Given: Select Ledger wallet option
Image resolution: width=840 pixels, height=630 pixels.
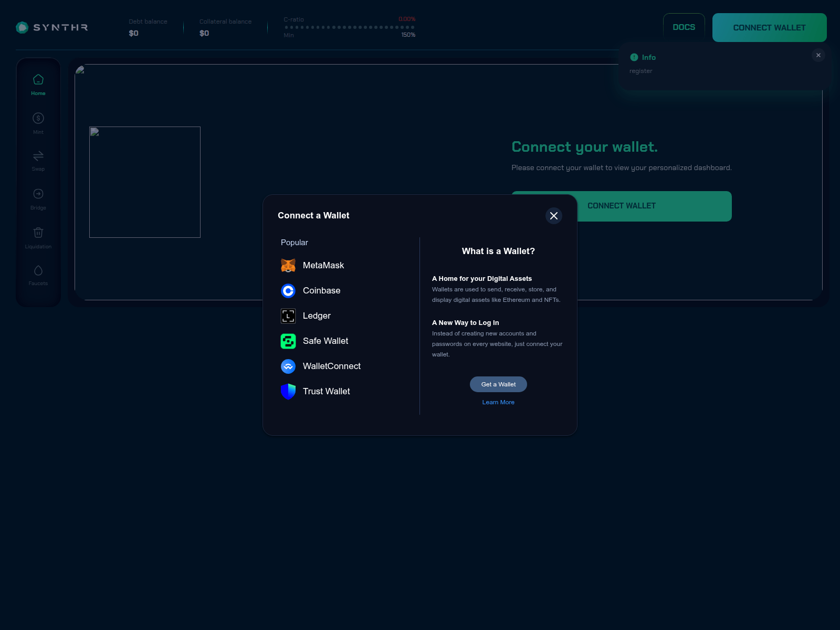Looking at the screenshot, I should point(344,316).
